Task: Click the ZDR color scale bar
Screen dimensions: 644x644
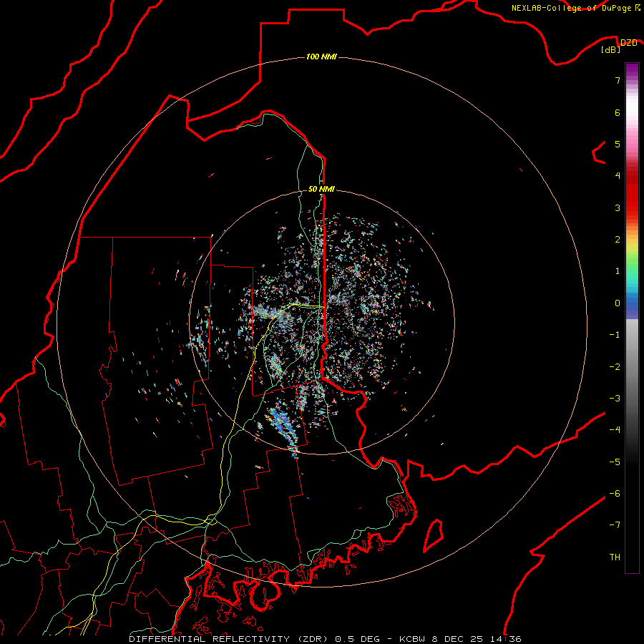Action: 632,318
